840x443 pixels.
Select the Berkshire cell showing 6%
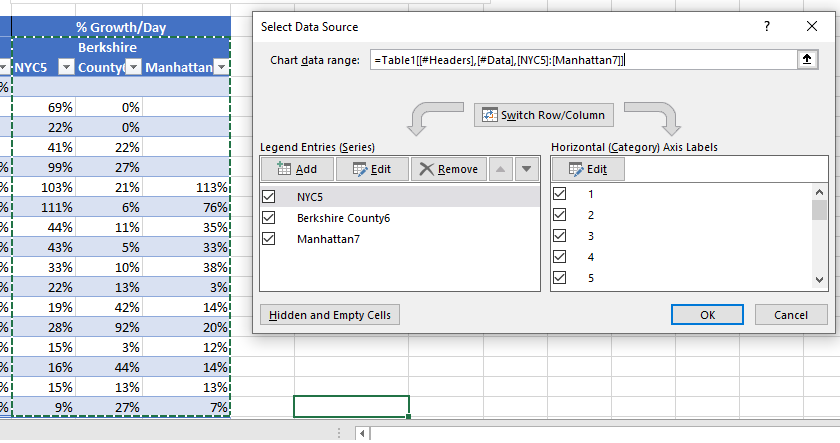(x=109, y=207)
